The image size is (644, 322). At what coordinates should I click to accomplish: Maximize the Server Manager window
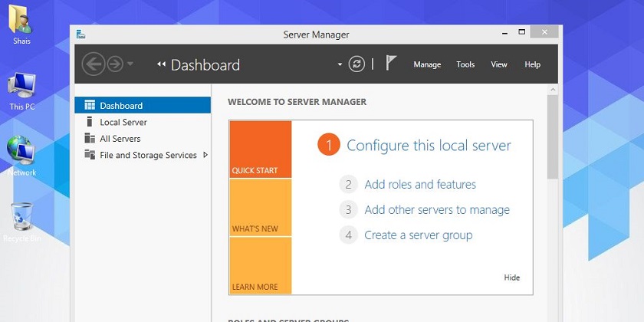[x=521, y=32]
